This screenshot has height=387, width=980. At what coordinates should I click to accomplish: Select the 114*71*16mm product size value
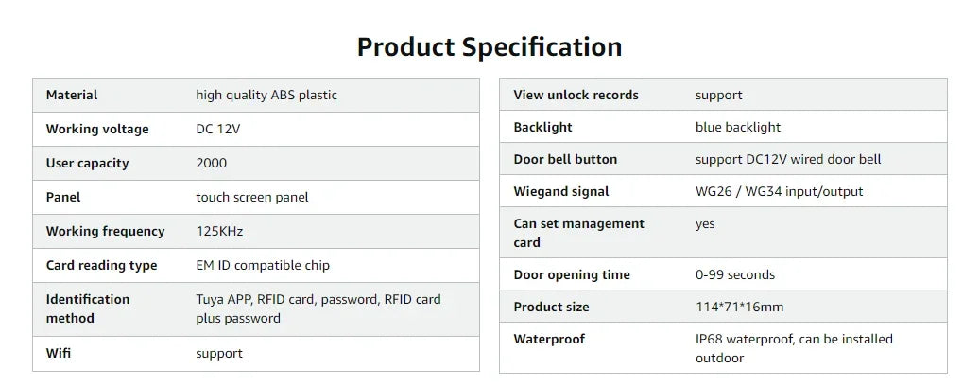pos(739,307)
